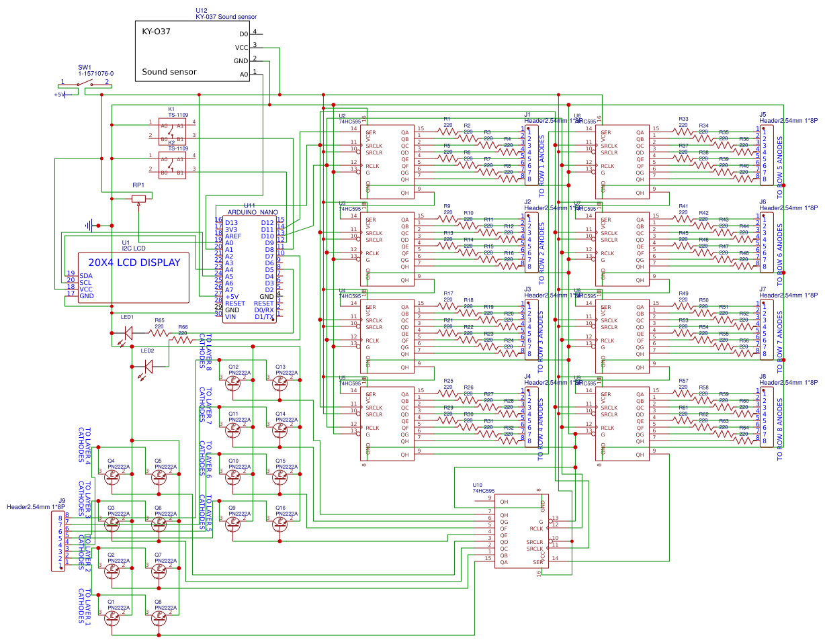825x644 pixels.
Task: Click the '+5V' power label
Action: 59,95
